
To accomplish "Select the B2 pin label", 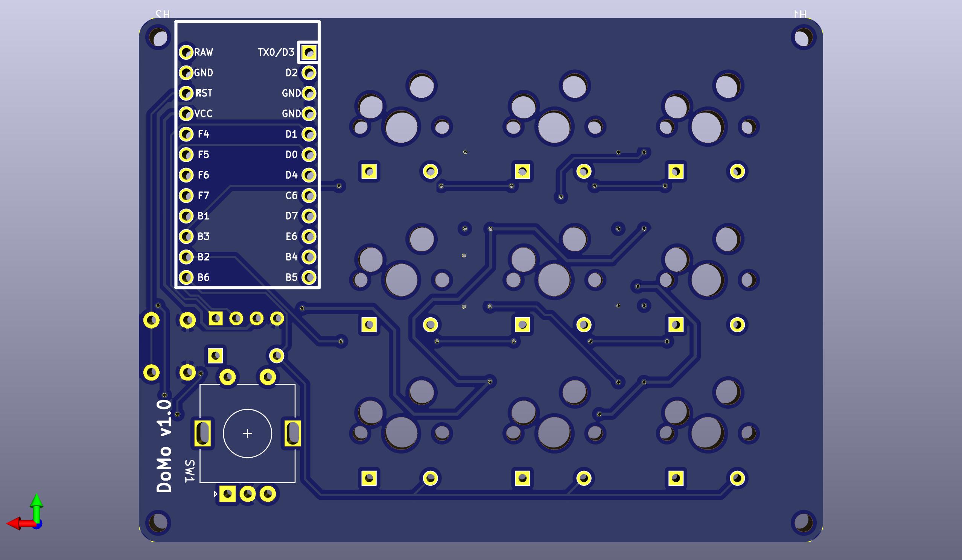I will pos(204,257).
